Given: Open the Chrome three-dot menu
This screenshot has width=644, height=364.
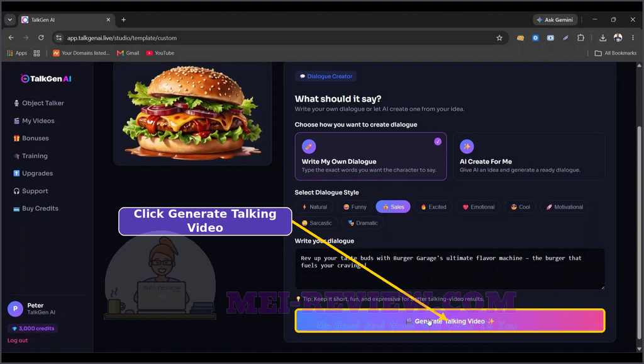Looking at the screenshot, I should click(x=633, y=38).
